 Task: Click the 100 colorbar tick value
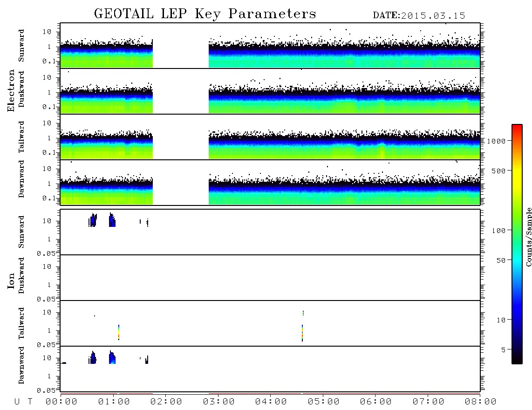click(x=498, y=231)
